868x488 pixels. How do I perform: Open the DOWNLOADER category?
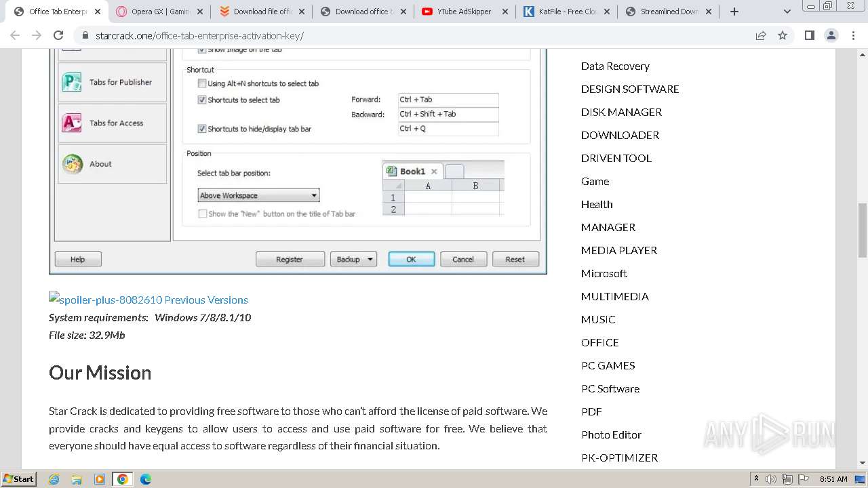[x=620, y=135]
